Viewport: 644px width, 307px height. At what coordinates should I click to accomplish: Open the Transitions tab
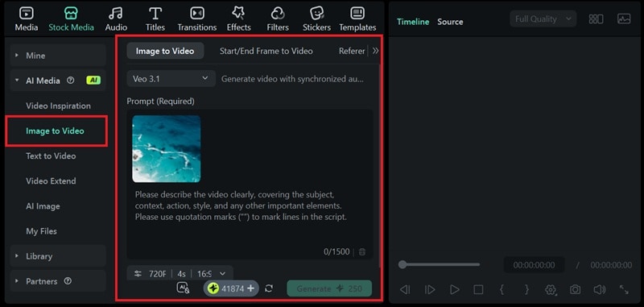tap(196, 19)
